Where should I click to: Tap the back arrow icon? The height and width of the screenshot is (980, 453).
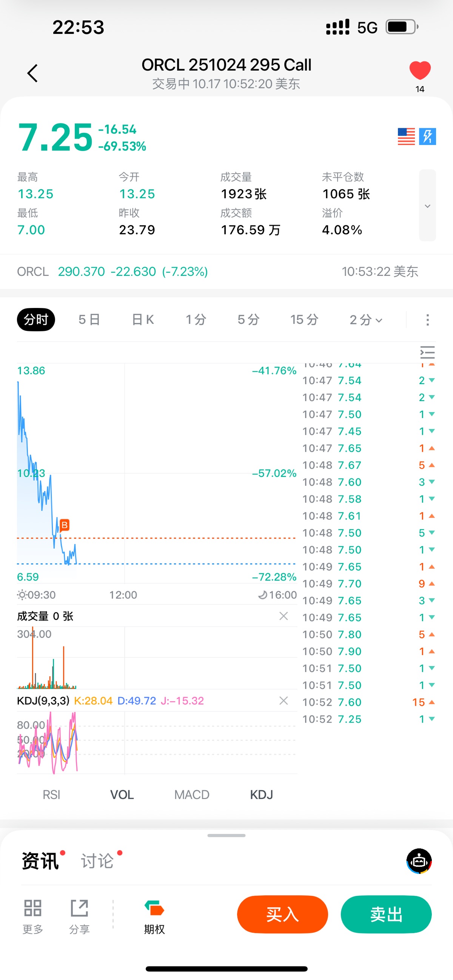point(33,73)
